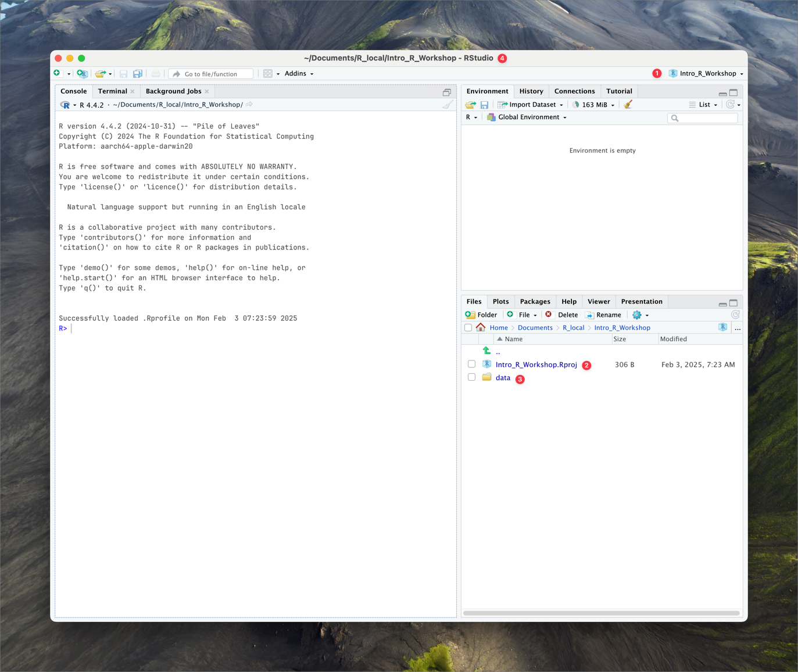Viewport: 798px width, 672px height.
Task: Maximize the Console pane
Action: [446, 92]
